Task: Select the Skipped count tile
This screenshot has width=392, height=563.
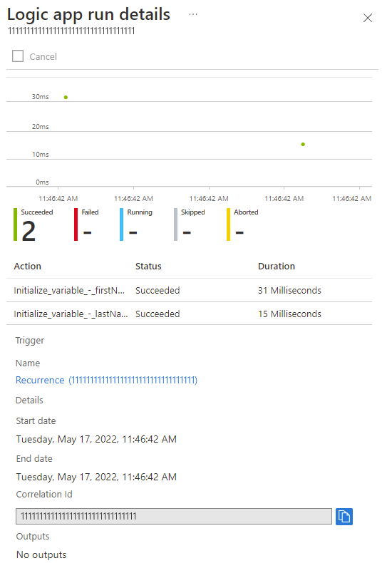Action: (x=190, y=224)
